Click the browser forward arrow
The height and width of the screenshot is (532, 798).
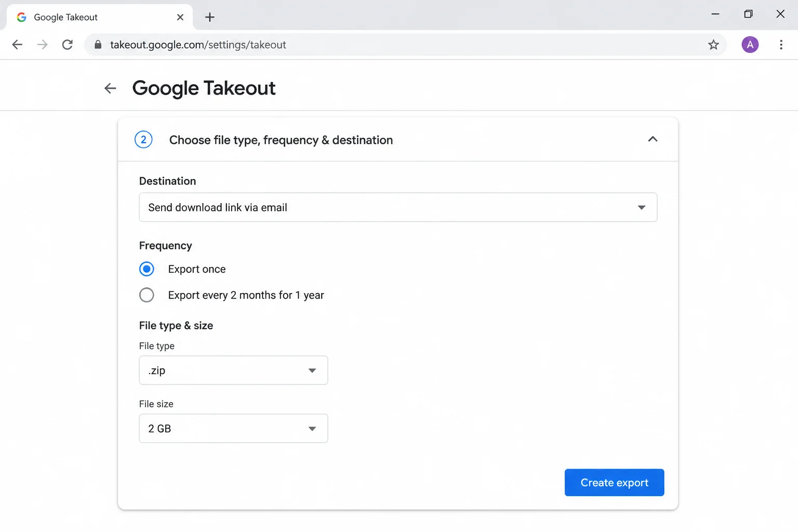click(43, 45)
